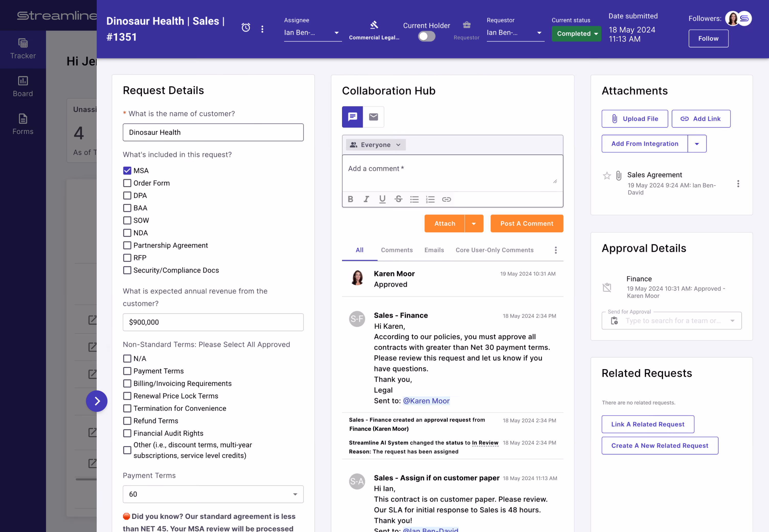The height and width of the screenshot is (532, 769).
Task: Open the request header three-dot menu
Action: [262, 29]
